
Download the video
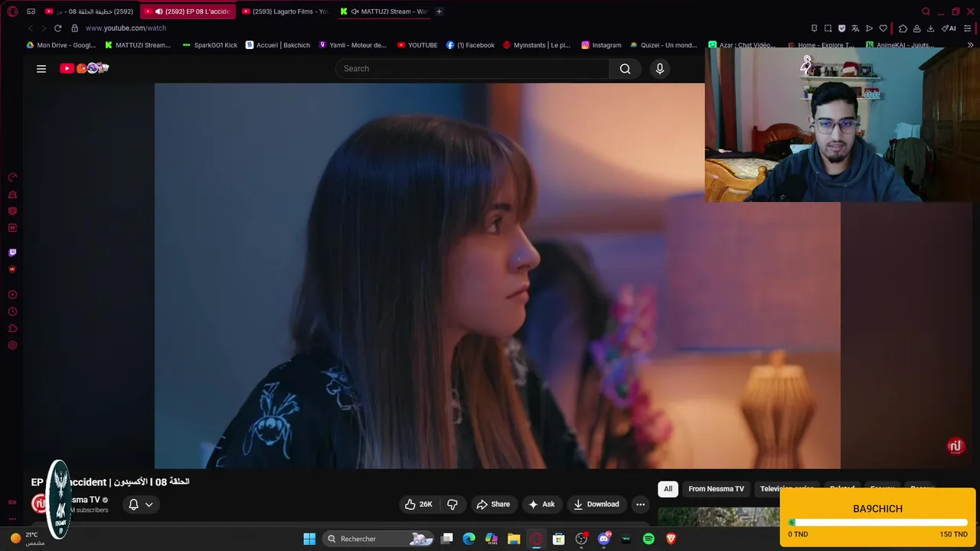596,504
